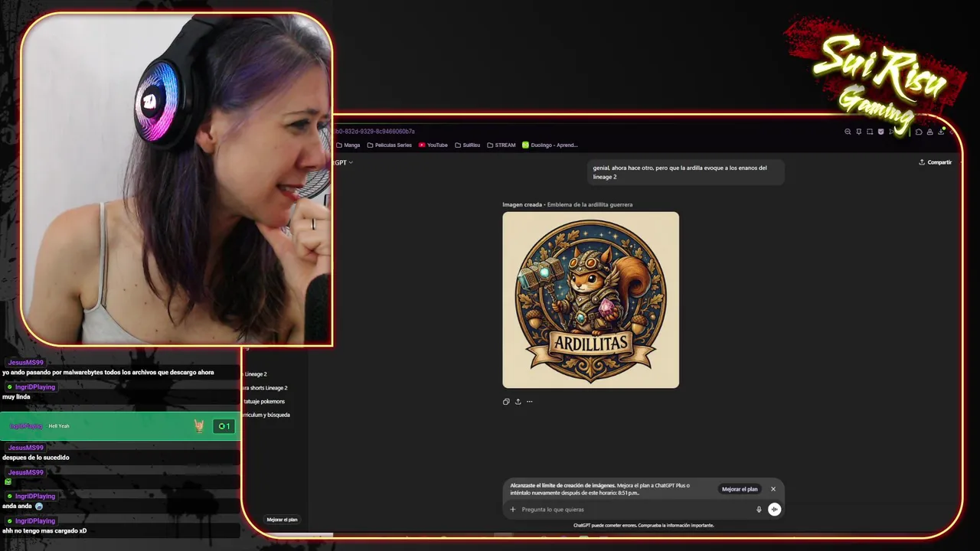Open the shorts Lineage 2 chat in sidebar
Viewport: 980px width, 551px height.
coord(265,388)
